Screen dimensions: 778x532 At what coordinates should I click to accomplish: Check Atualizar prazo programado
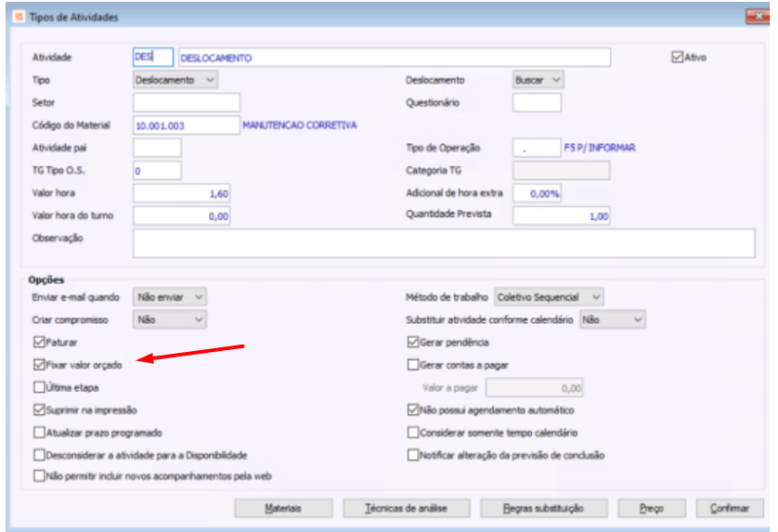click(39, 433)
